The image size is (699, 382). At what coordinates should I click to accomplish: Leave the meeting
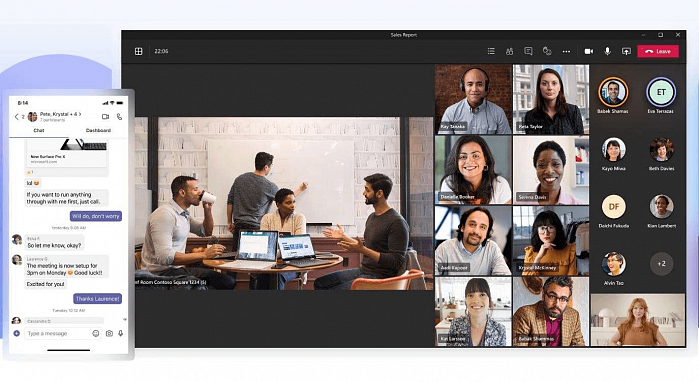pos(658,51)
